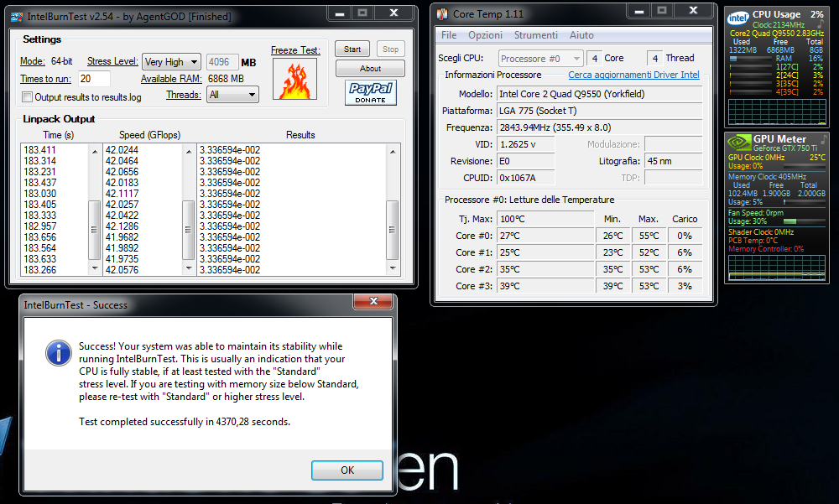Enable Output results to results.log checkbox

28,96
